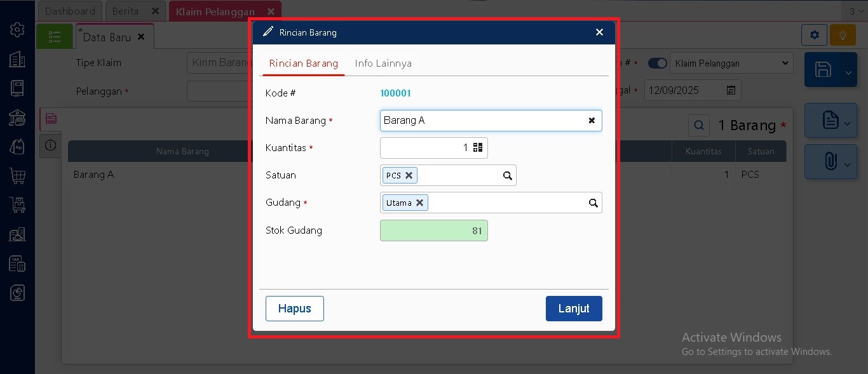
Task: Remove the Utama warehouse tag
Action: [419, 203]
